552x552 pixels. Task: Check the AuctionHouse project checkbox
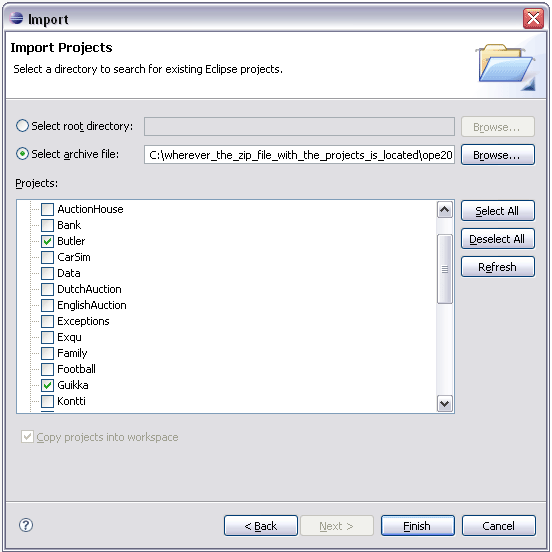tap(47, 209)
